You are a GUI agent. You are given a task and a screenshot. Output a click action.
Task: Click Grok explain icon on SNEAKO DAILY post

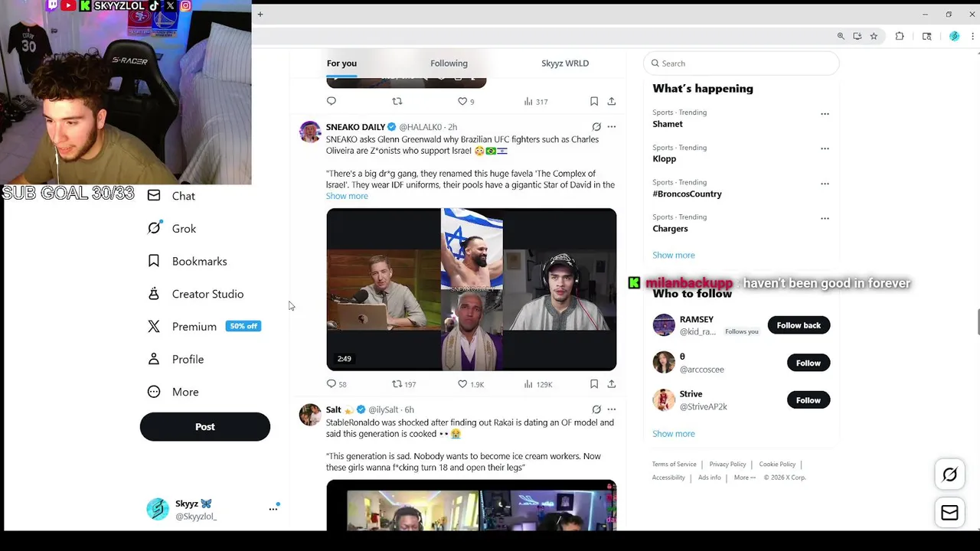(x=596, y=127)
